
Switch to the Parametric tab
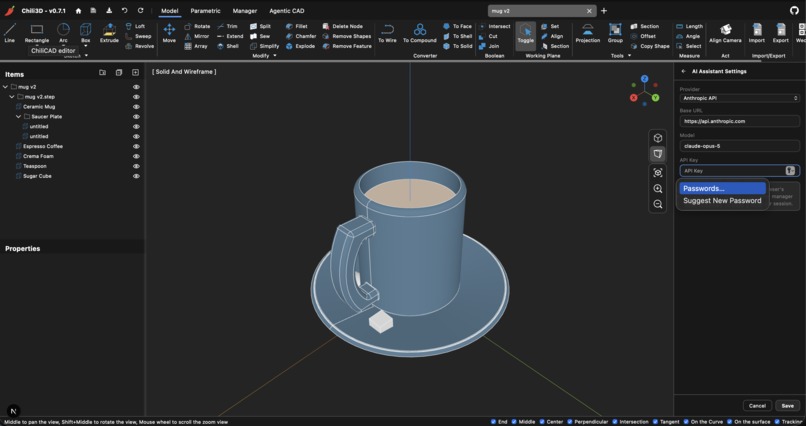click(x=205, y=11)
